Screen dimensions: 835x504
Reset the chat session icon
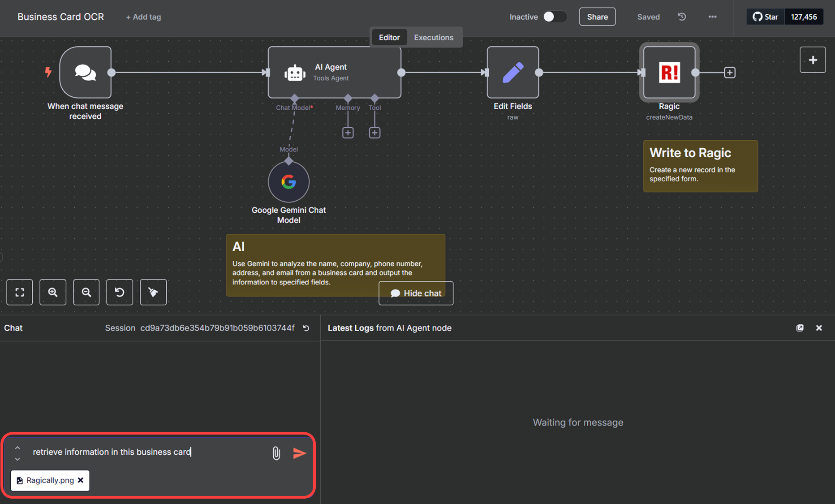(x=306, y=328)
